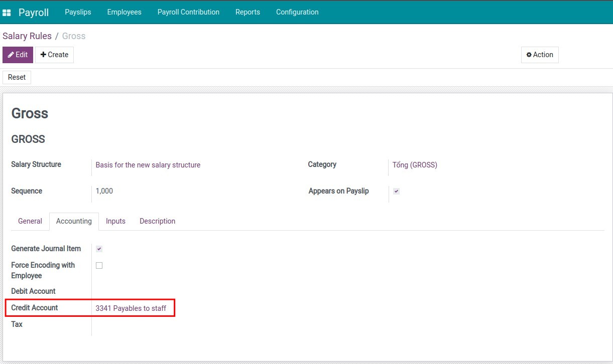
Task: Expand the Configuration menu
Action: pos(297,12)
